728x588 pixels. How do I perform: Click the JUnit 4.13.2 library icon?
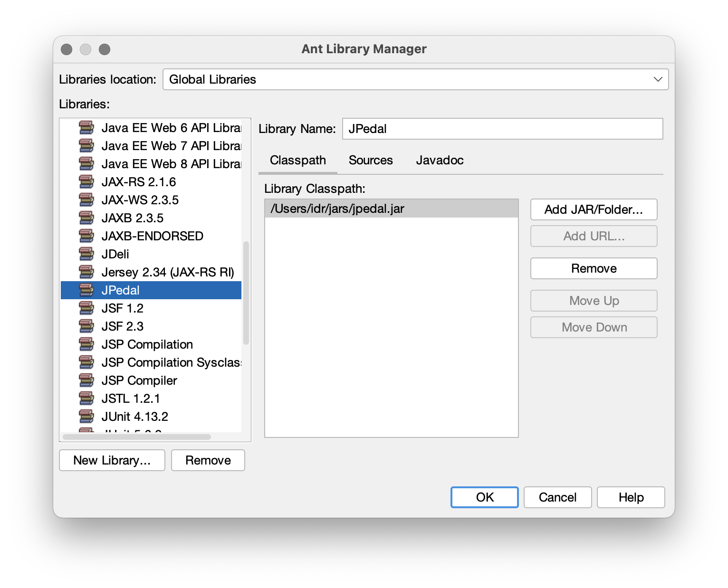pyautogui.click(x=86, y=417)
